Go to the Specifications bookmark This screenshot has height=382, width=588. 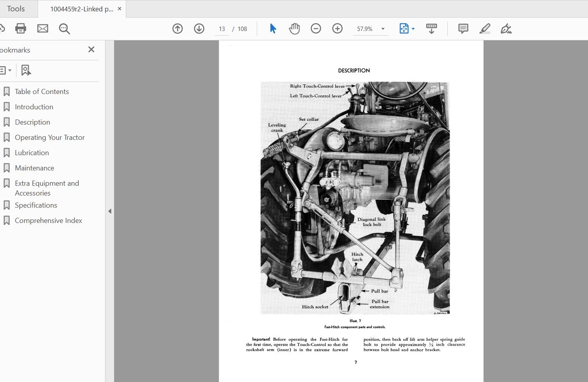pos(36,205)
